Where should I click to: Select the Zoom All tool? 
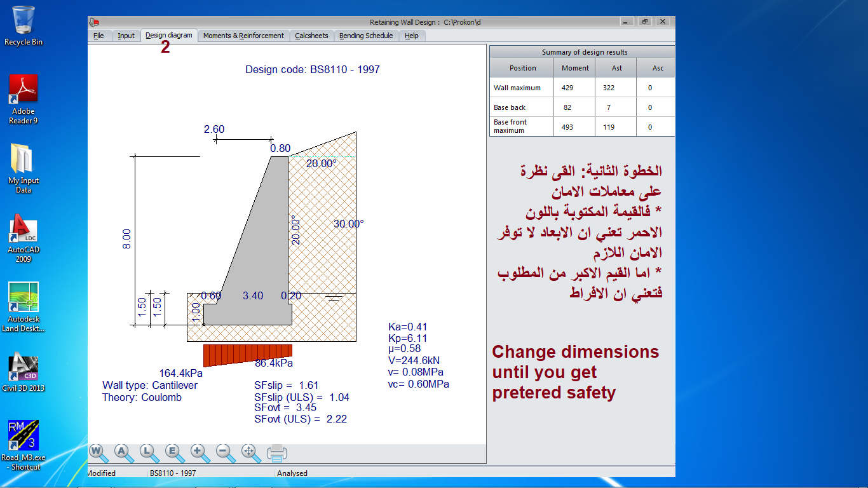[x=122, y=451]
